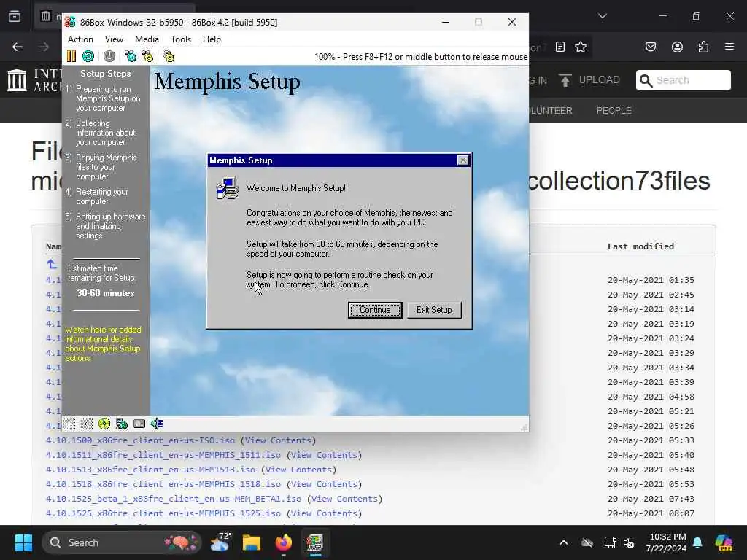Click the Exit Setup button

tap(434, 310)
